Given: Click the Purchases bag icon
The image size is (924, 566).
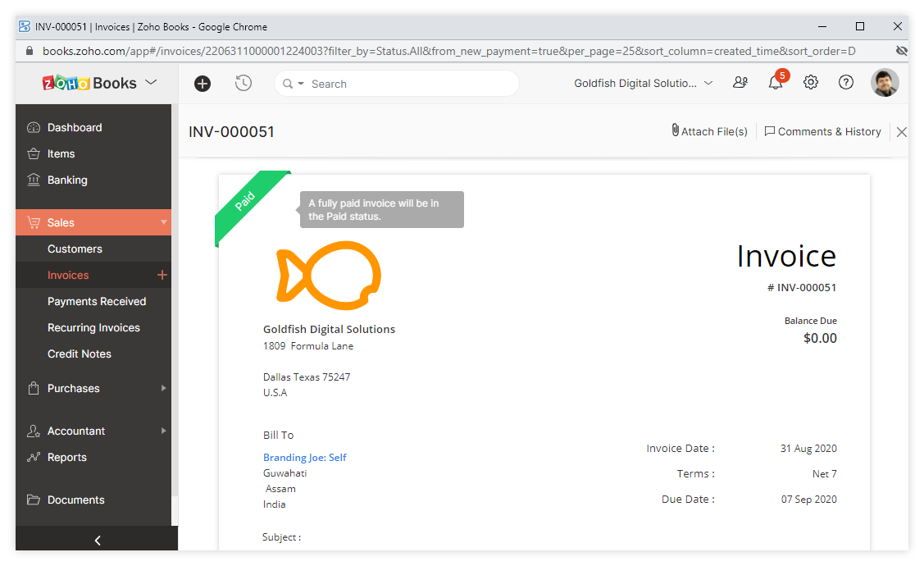Looking at the screenshot, I should [34, 388].
